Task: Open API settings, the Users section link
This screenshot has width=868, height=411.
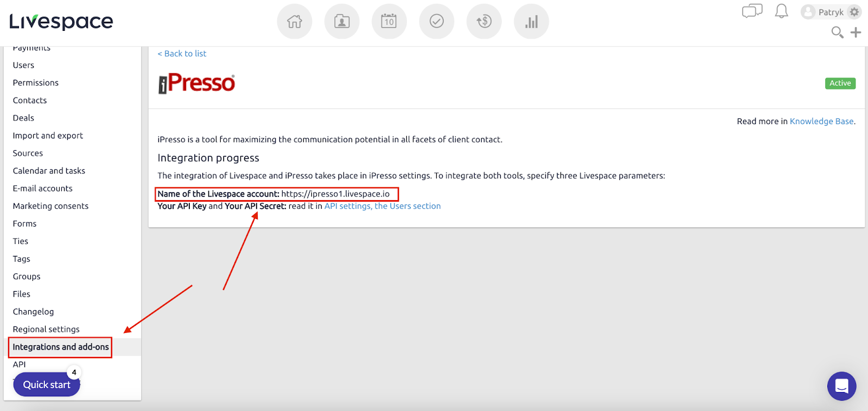Action: pyautogui.click(x=382, y=206)
